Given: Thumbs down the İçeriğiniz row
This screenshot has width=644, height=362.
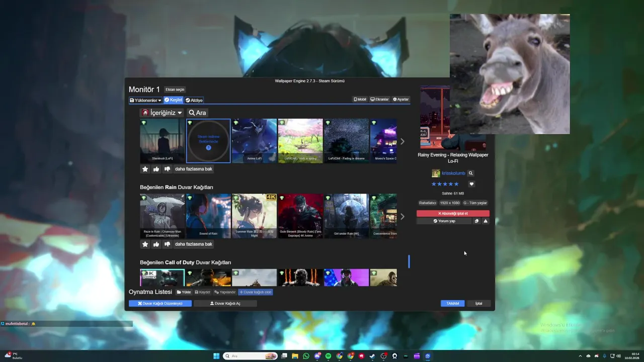Looking at the screenshot, I should tap(167, 169).
